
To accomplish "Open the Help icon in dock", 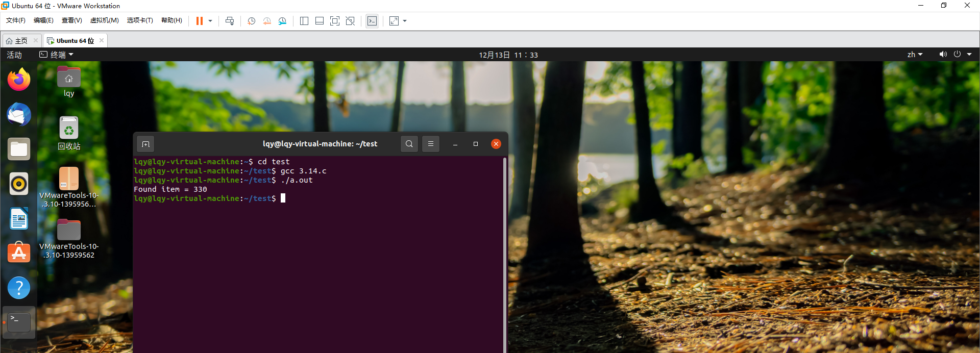I will (19, 288).
